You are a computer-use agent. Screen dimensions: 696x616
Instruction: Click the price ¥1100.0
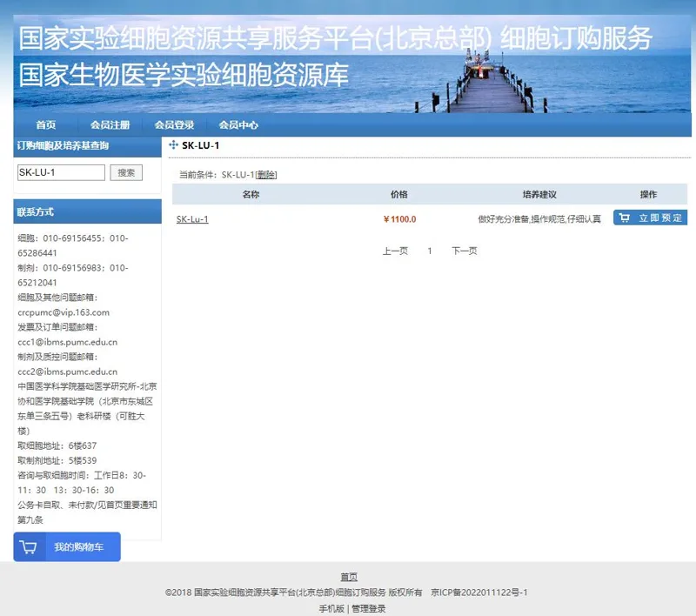(399, 219)
